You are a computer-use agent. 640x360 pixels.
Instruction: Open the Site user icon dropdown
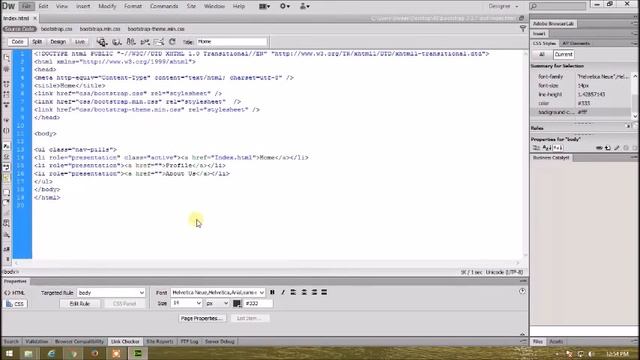point(304,6)
